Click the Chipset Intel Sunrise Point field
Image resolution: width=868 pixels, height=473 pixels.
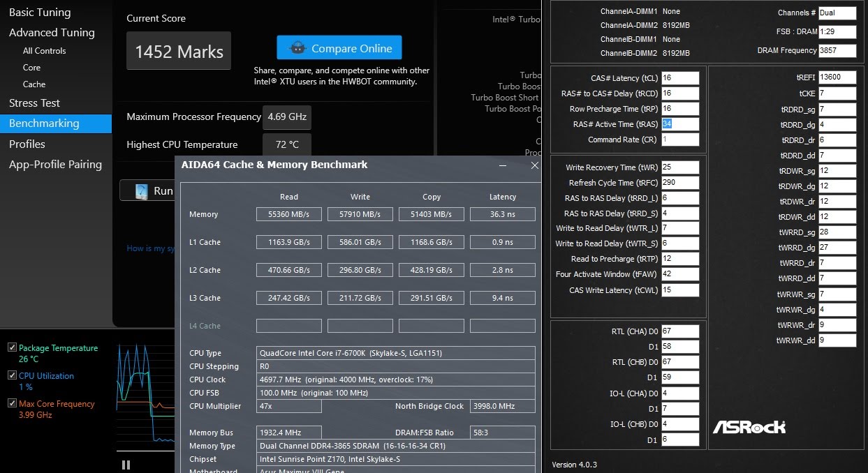[396, 459]
